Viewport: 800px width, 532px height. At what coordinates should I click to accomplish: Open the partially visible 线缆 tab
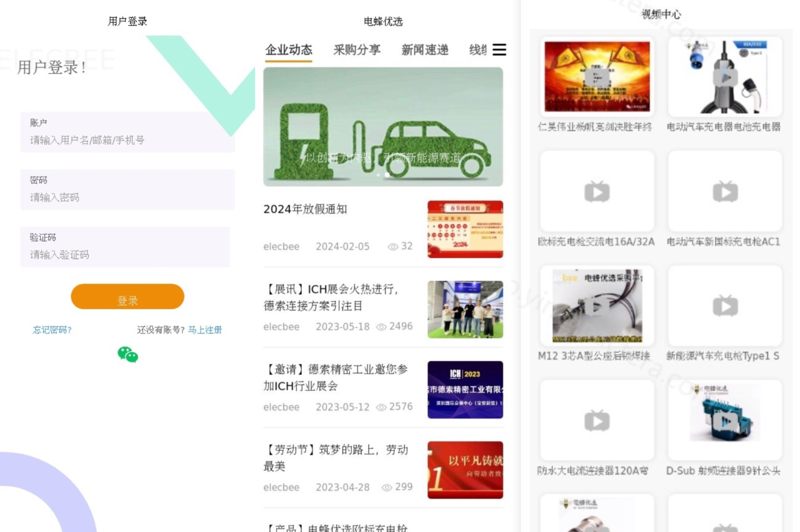tap(478, 50)
